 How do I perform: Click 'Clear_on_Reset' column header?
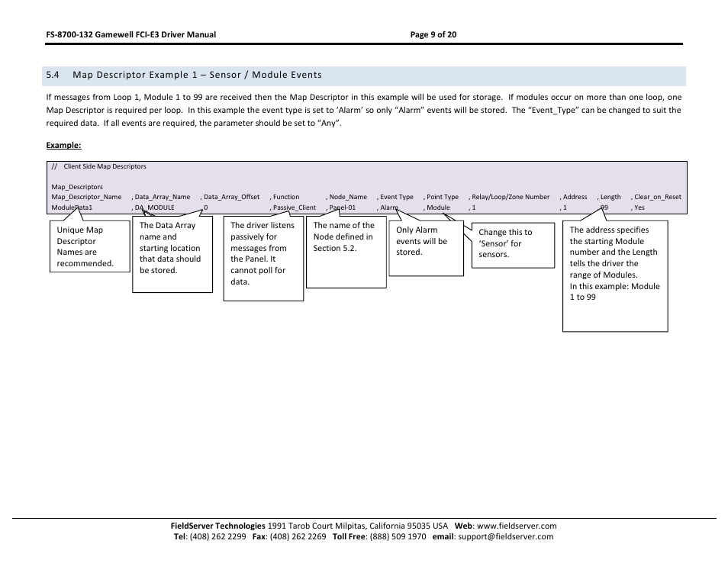pos(658,197)
